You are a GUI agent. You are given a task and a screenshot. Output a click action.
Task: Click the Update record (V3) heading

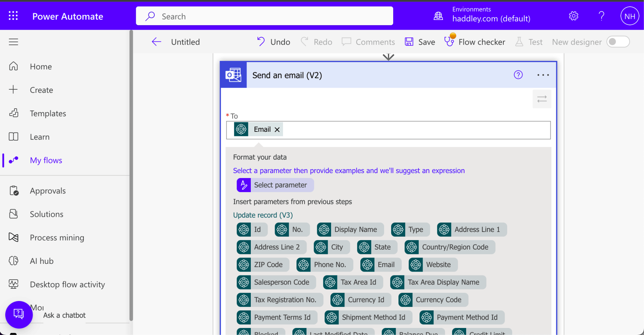click(263, 215)
